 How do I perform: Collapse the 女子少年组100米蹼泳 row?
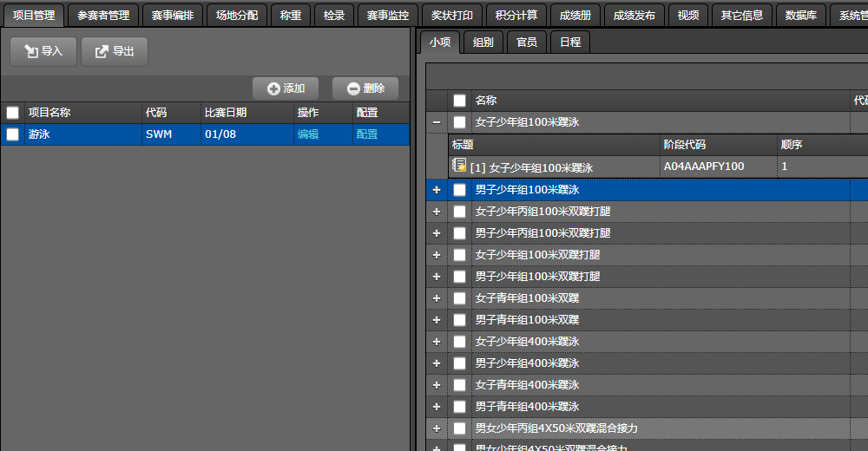[437, 123]
